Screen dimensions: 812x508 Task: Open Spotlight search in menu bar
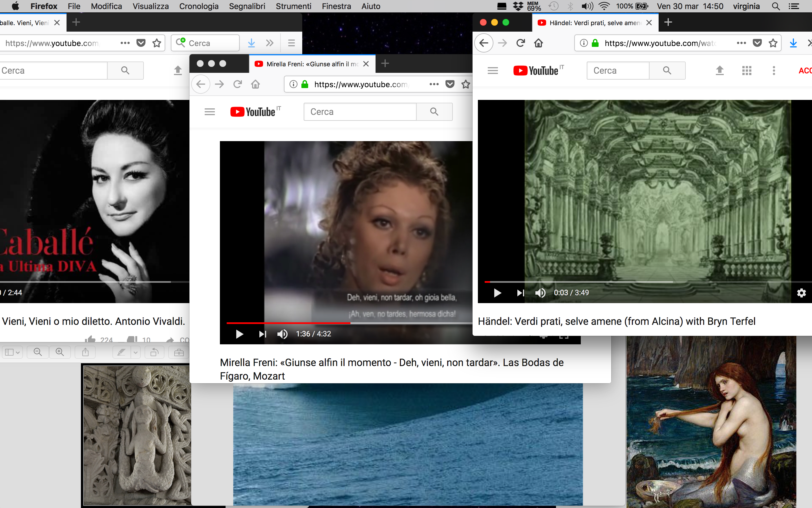[x=775, y=6]
